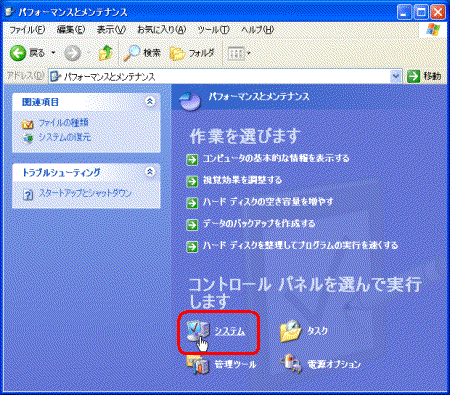Open the システム control panel icon
The image size is (450, 395).
(x=198, y=331)
